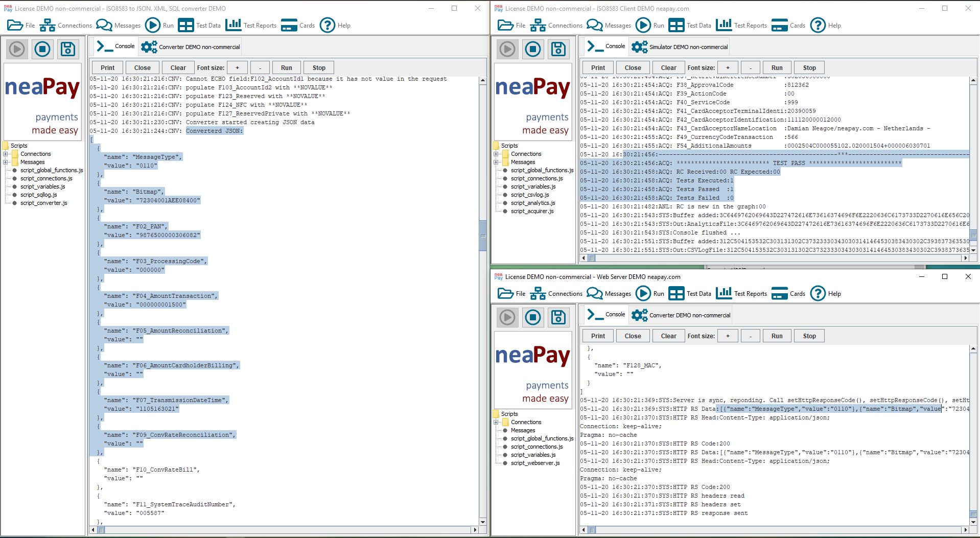Click Close in the Web Server console
Screen dimensions: 980x538
(633, 336)
